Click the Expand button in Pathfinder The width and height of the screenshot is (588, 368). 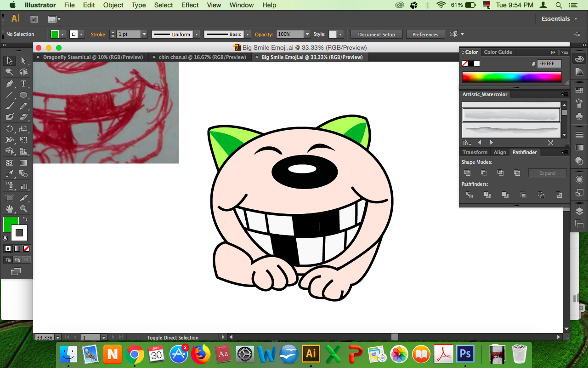pyautogui.click(x=547, y=173)
